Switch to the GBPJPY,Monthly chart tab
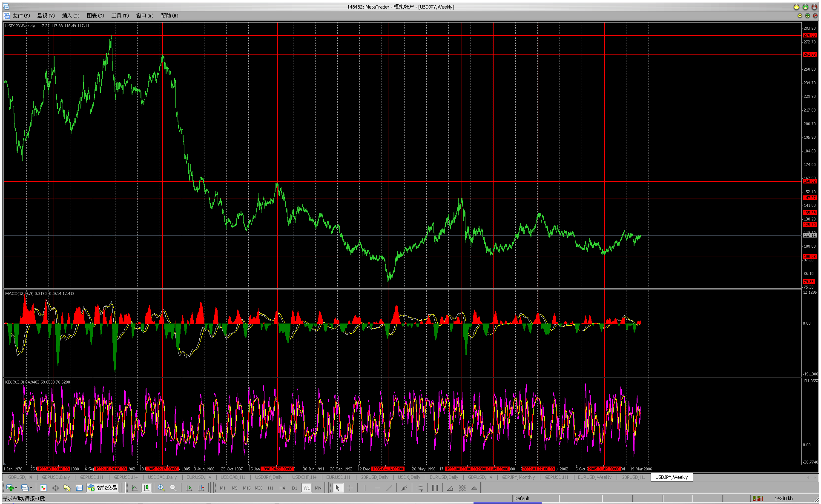 coord(518,477)
